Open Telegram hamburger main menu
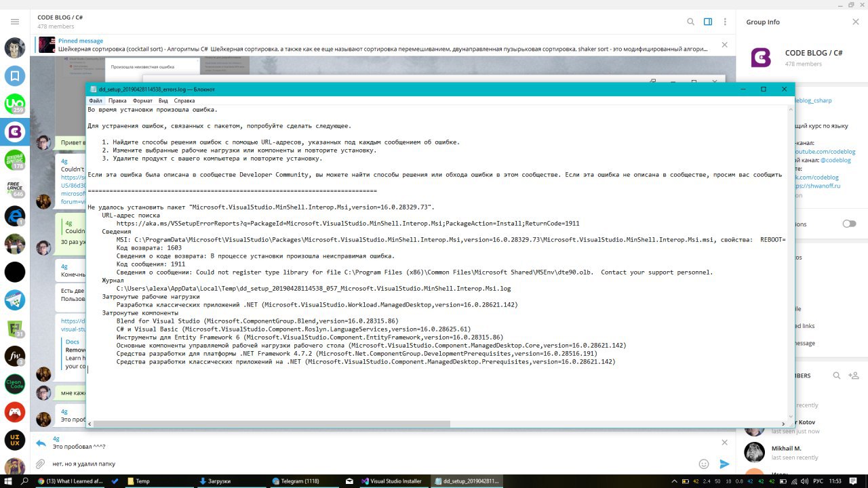The image size is (868, 488). coord(15,22)
